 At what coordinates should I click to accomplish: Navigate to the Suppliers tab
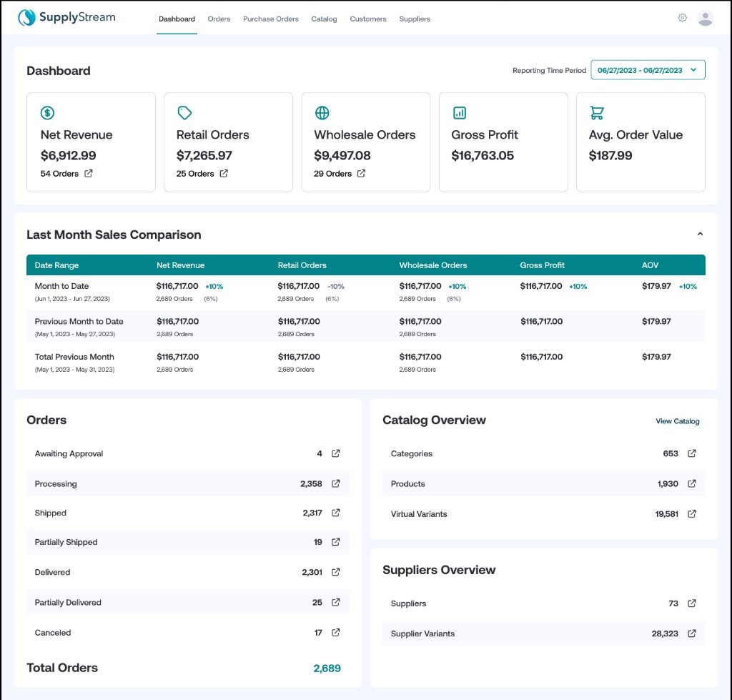(415, 19)
